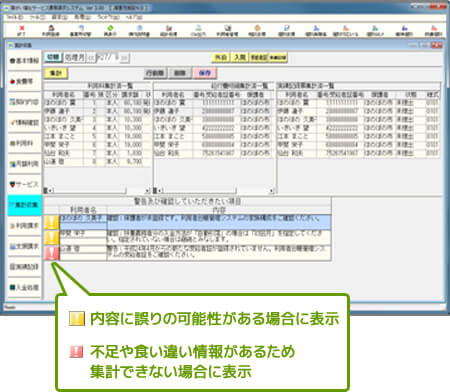Click the 削除 delete button
Viewport: 450px width, 392px height.
click(x=180, y=73)
